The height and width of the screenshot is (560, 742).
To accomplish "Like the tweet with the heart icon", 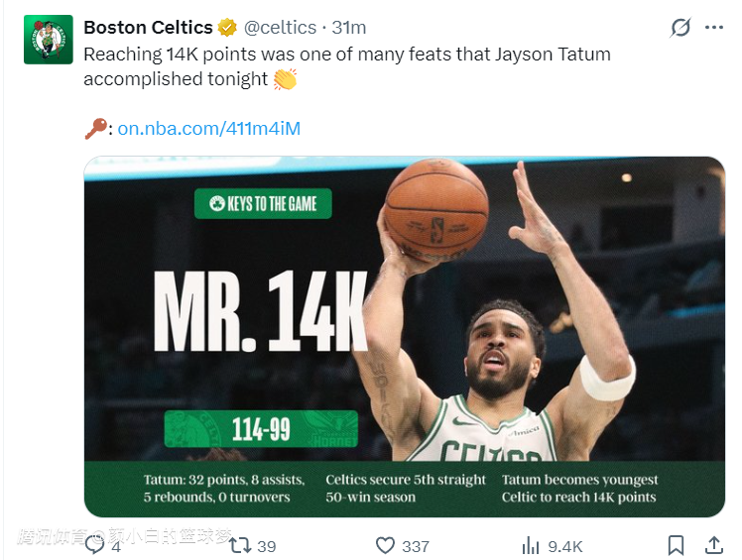I will tap(386, 545).
